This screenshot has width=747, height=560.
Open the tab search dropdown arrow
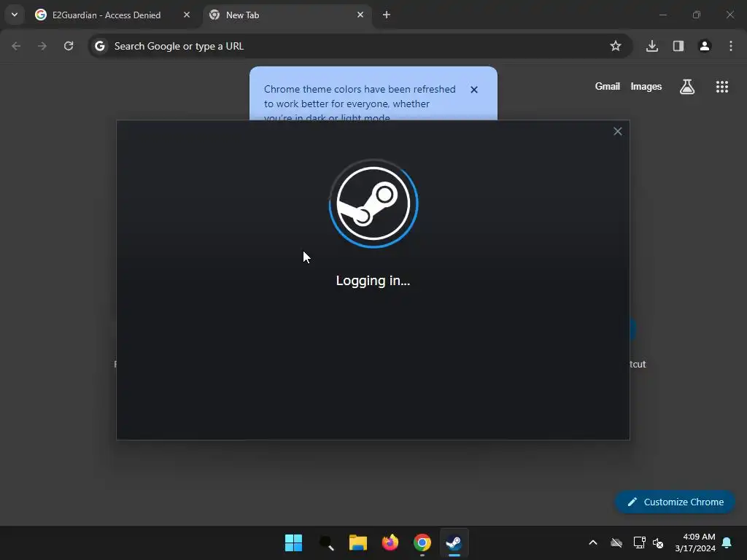point(15,15)
